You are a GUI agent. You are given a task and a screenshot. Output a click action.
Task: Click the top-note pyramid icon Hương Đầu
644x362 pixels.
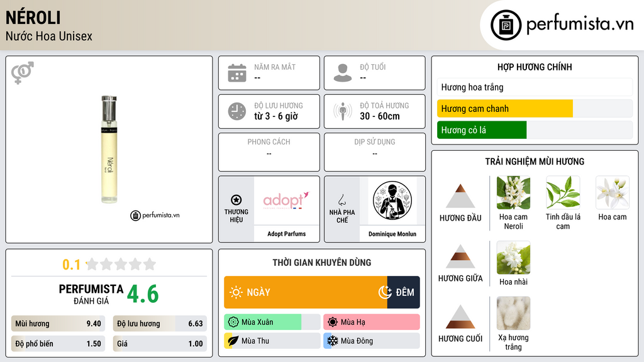pyautogui.click(x=460, y=196)
